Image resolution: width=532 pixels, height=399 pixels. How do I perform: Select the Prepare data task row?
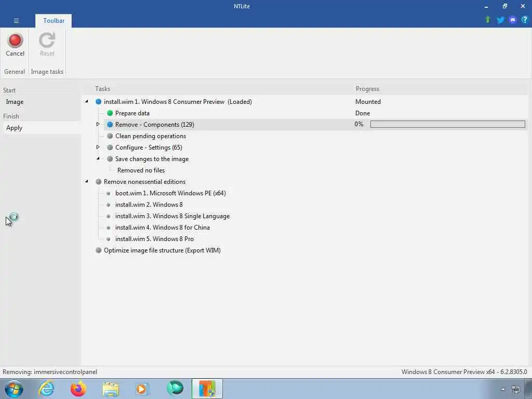tap(132, 113)
